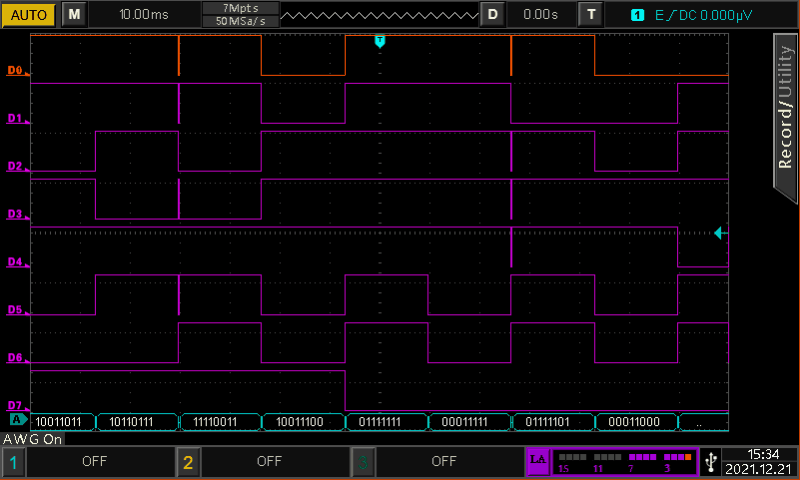Select the D7 channel label
Screen dimensions: 800x480
16,406
